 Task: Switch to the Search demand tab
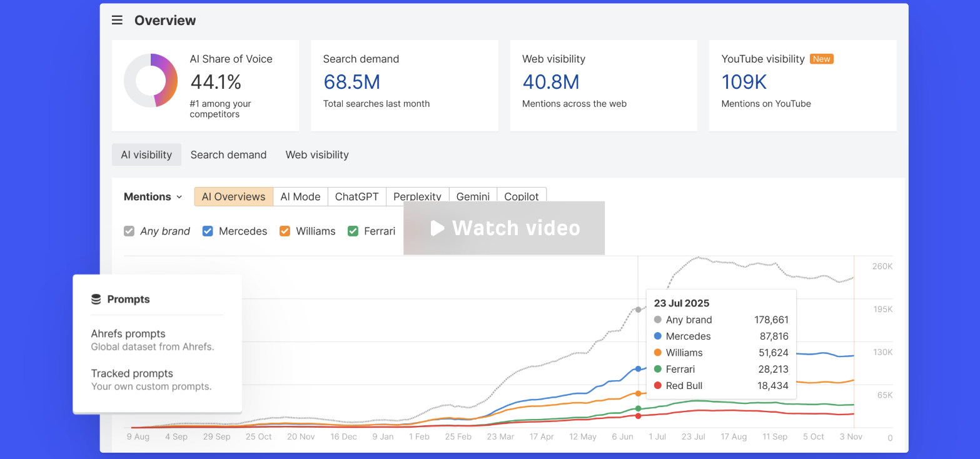point(228,154)
